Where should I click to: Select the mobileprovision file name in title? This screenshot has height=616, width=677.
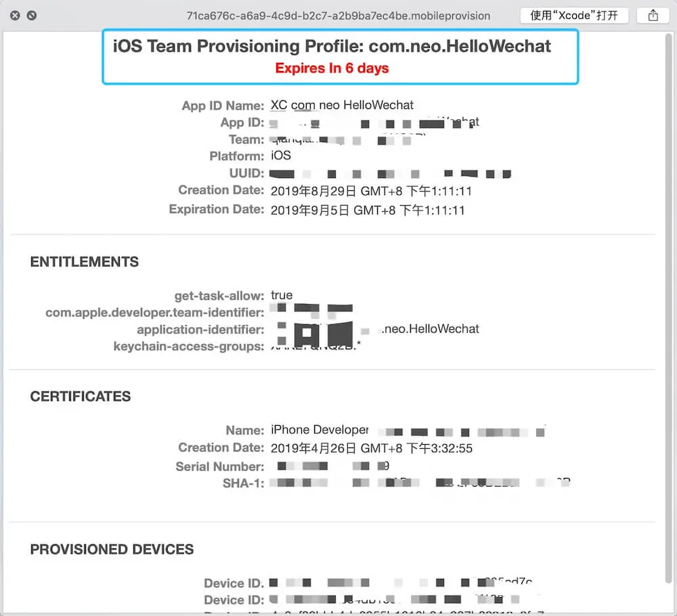[x=338, y=16]
